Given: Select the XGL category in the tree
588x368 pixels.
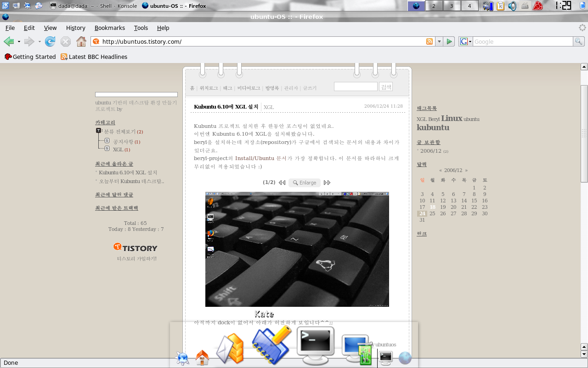Looking at the screenshot, I should coord(118,149).
